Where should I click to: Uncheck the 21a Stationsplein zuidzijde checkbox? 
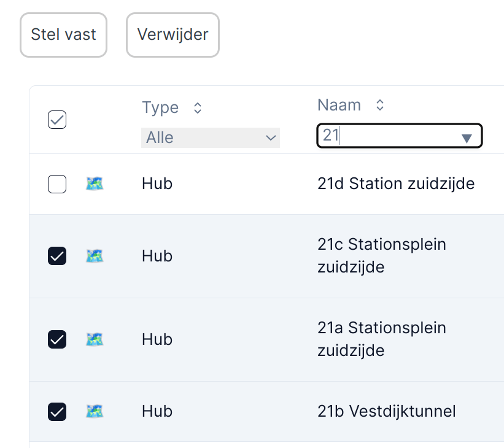[57, 339]
